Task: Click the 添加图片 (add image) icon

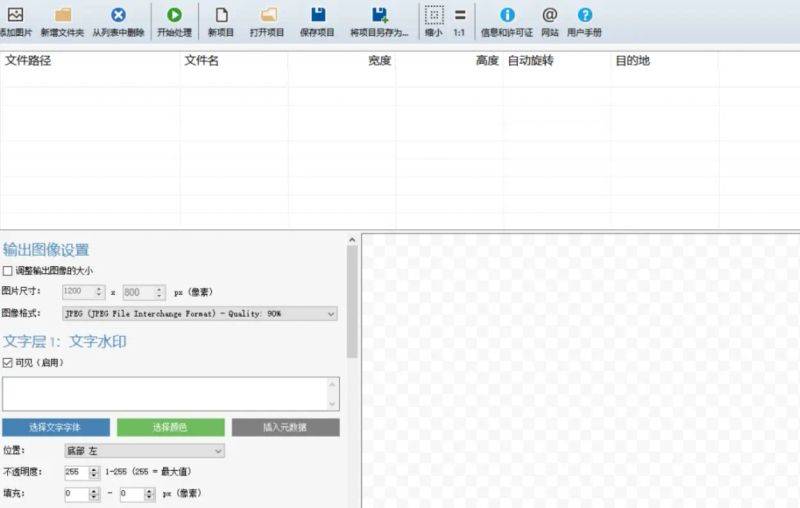Action: click(14, 16)
